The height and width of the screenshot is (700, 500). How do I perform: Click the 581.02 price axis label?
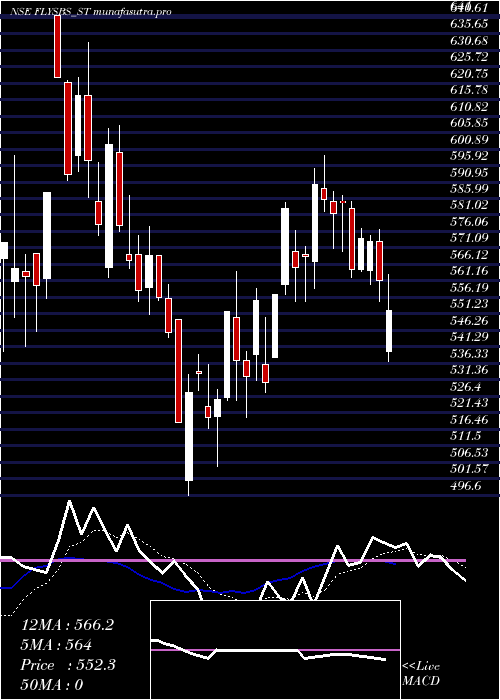[x=470, y=205]
